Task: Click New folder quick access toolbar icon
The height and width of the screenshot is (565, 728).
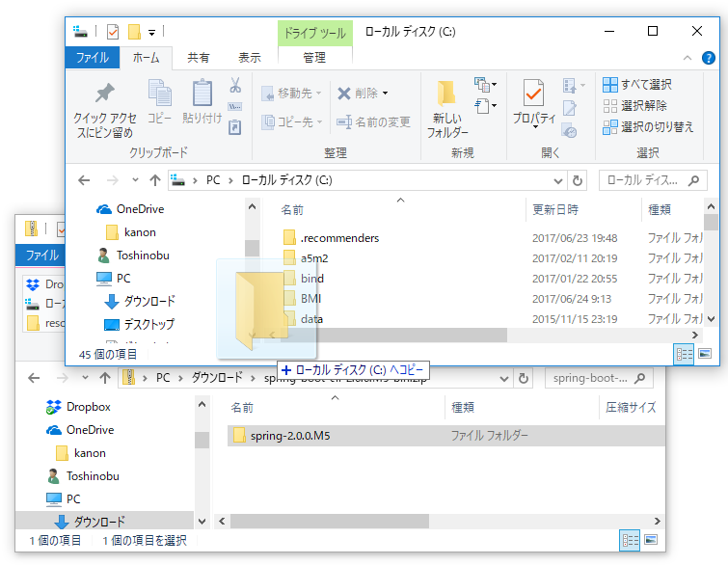Action: (134, 32)
